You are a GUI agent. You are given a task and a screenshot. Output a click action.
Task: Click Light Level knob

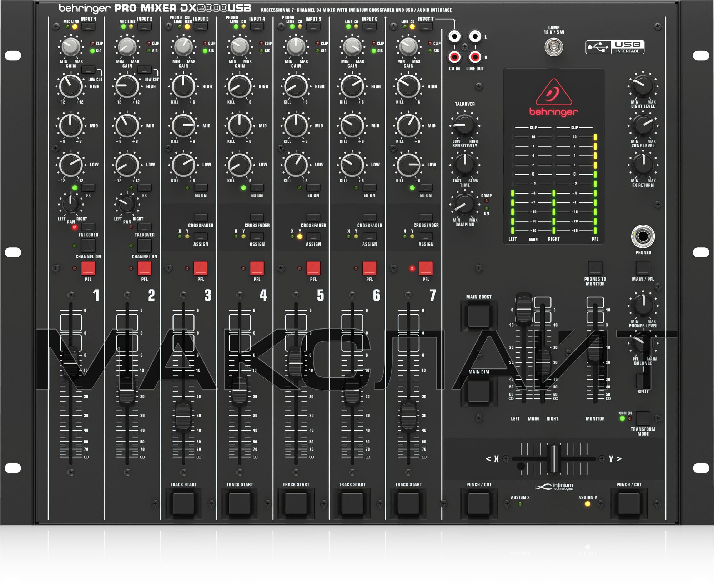[643, 86]
